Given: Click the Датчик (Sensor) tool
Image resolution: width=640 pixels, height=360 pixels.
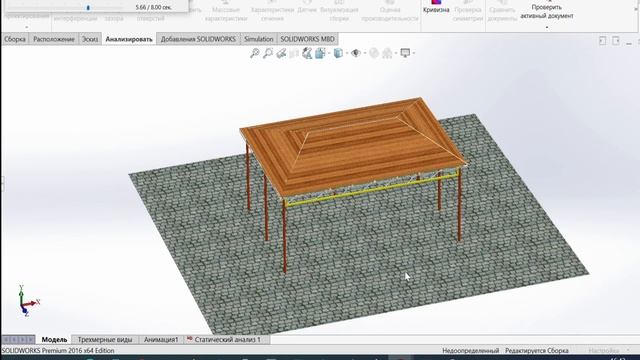Looking at the screenshot, I should (x=307, y=7).
